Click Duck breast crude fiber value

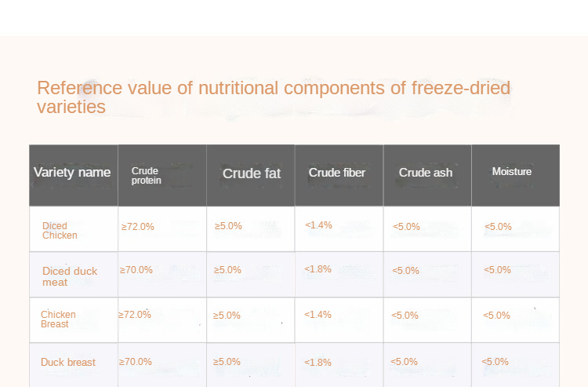coord(318,363)
